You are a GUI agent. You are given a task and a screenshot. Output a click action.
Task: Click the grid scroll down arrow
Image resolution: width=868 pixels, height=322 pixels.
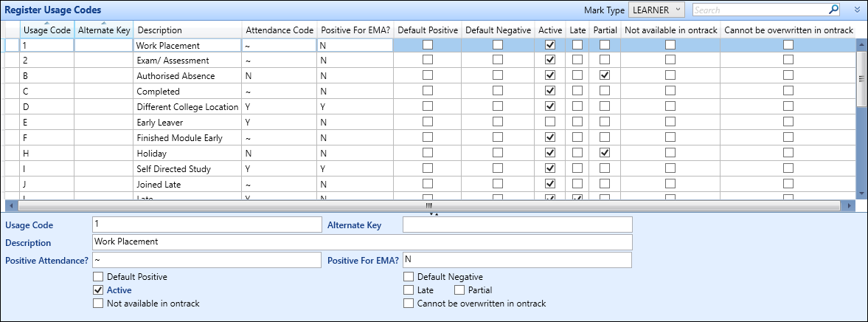pos(861,193)
